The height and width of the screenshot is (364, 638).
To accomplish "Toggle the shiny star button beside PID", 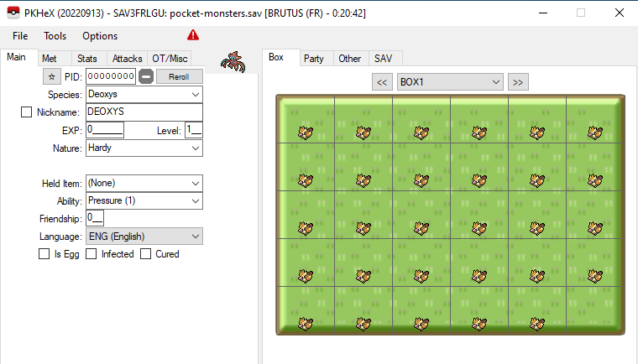I will [52, 76].
